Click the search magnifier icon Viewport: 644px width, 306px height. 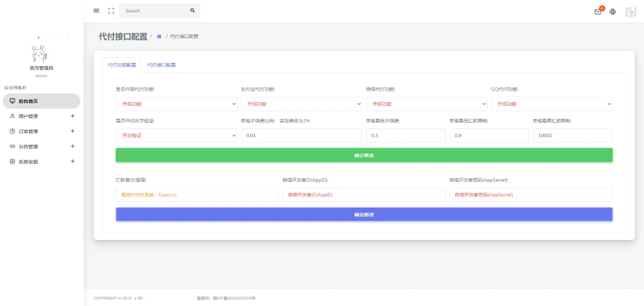192,11
